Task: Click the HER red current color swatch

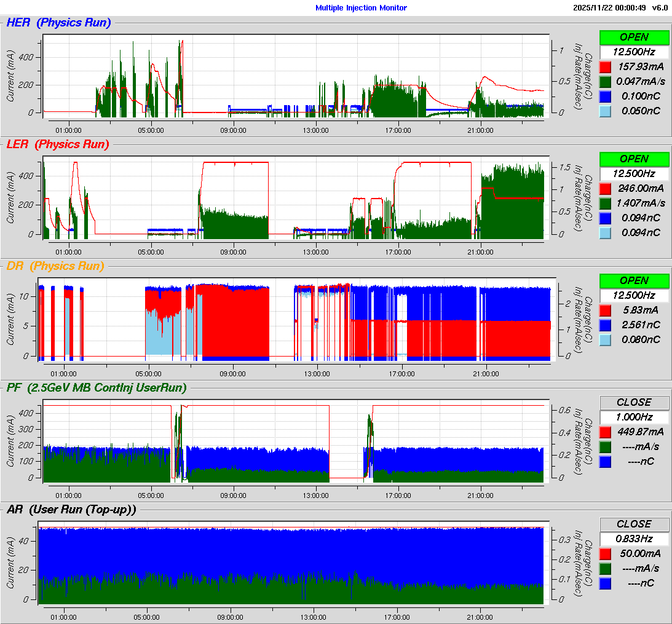Action: tap(605, 66)
